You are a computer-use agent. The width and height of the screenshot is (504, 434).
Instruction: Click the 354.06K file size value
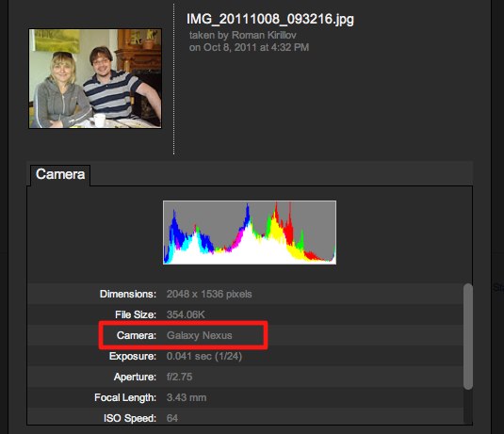click(x=186, y=314)
